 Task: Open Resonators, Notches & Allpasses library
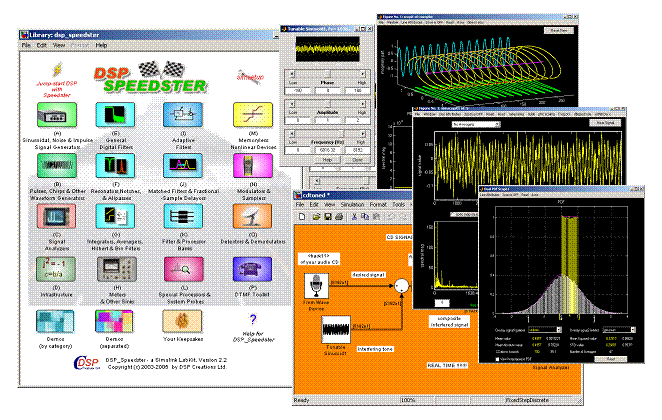pyautogui.click(x=115, y=165)
